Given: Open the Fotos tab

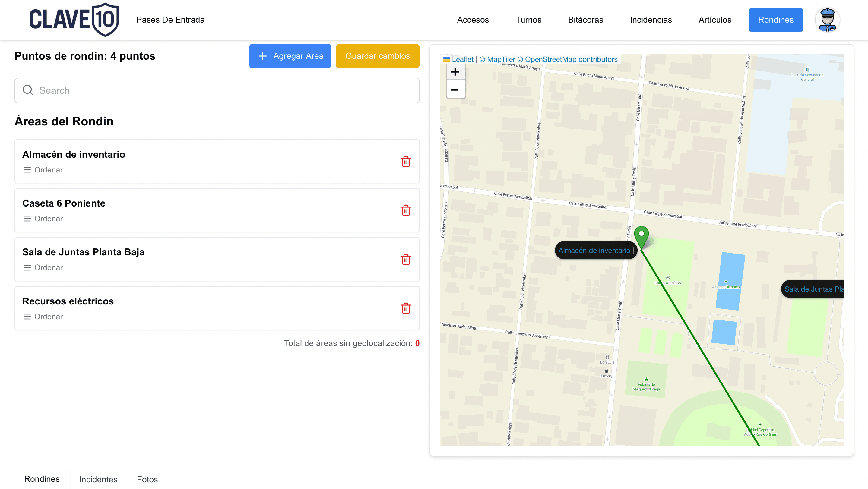Looking at the screenshot, I should [147, 479].
